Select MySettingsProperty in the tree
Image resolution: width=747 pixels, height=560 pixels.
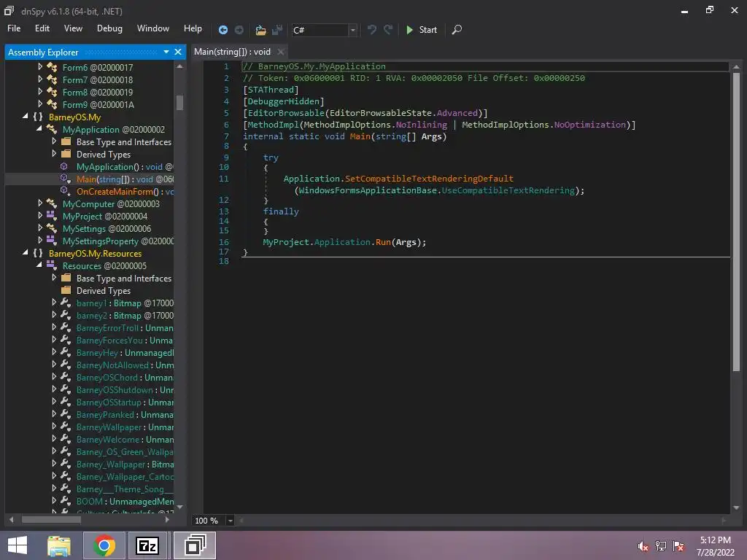[x=118, y=241]
